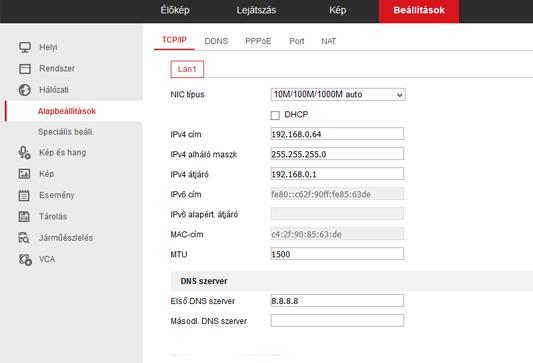Click the Kép és hang microphone icon
This screenshot has height=363, width=533.
pyautogui.click(x=24, y=153)
